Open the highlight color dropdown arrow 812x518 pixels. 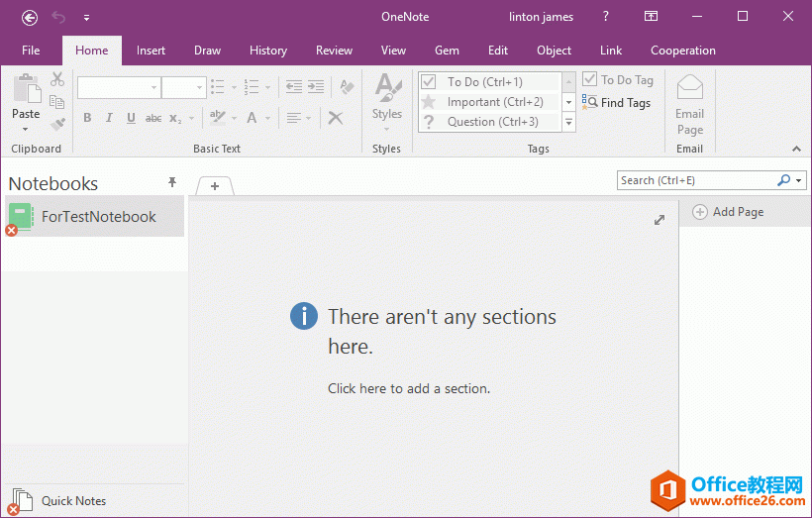pyautogui.click(x=234, y=119)
